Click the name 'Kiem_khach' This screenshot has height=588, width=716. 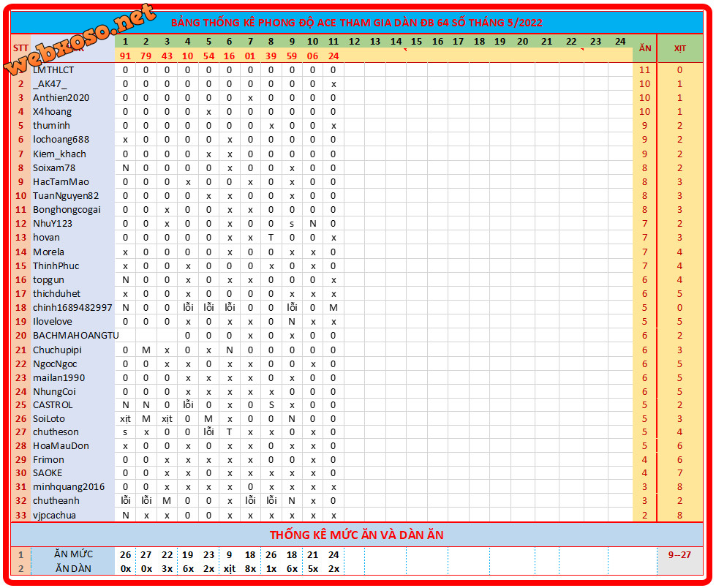click(59, 154)
